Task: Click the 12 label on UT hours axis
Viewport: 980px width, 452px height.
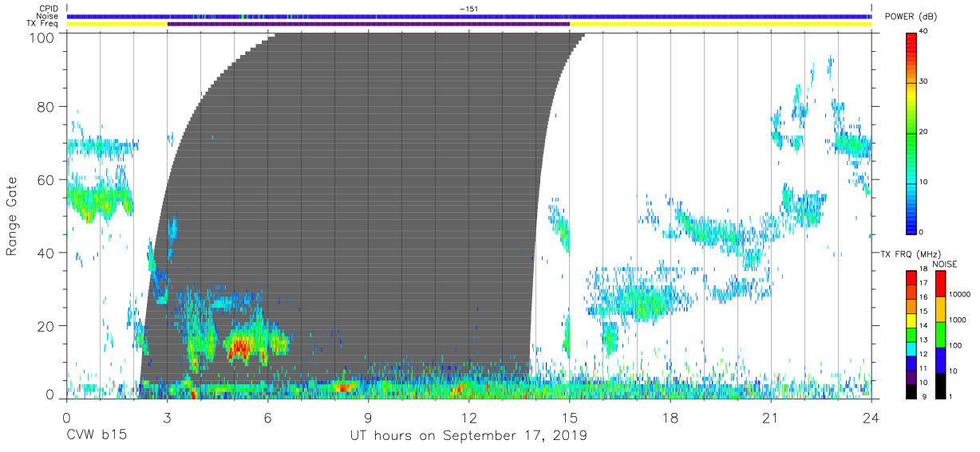Action: pyautogui.click(x=469, y=416)
